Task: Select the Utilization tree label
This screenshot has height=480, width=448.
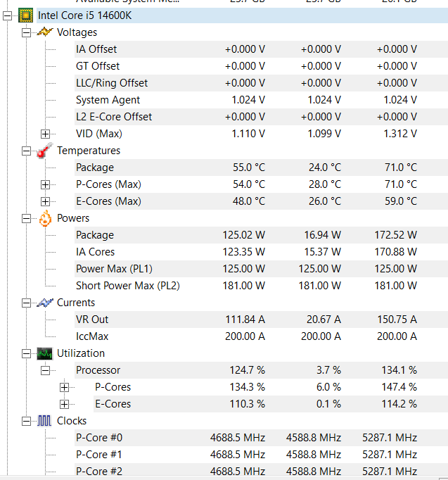Action: point(81,353)
